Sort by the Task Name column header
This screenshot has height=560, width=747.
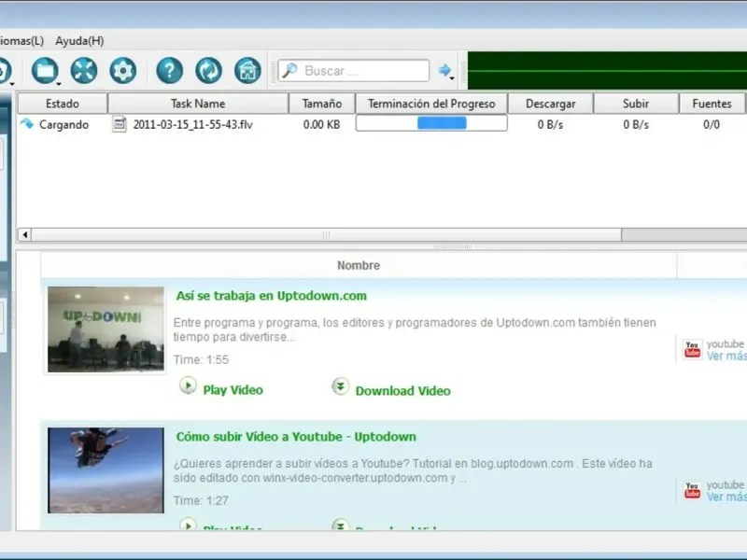click(x=198, y=104)
